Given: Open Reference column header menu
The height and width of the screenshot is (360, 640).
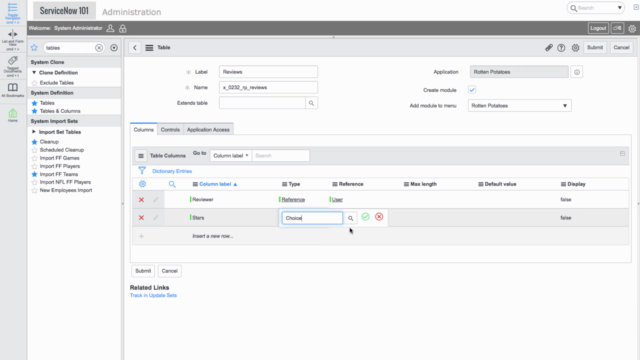Looking at the screenshot, I should [335, 184].
